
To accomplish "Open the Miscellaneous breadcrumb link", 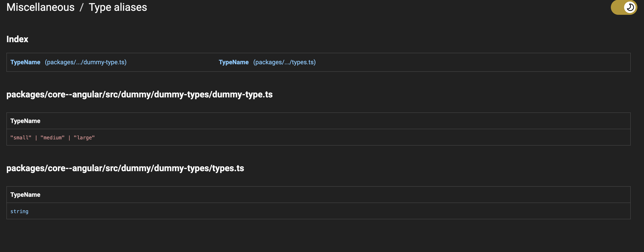I will [x=40, y=7].
